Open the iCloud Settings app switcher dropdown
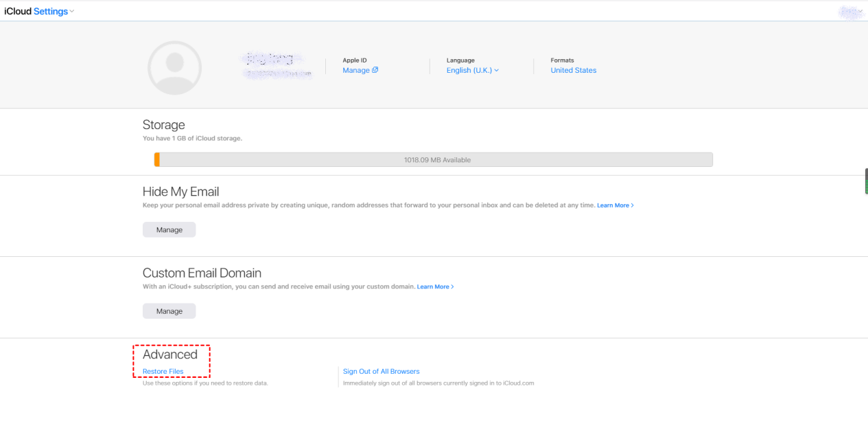868x441 pixels. (39, 12)
